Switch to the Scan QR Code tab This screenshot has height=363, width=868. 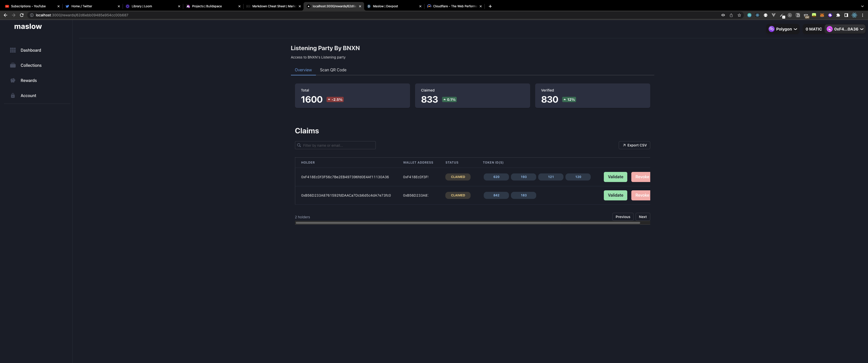click(x=333, y=70)
